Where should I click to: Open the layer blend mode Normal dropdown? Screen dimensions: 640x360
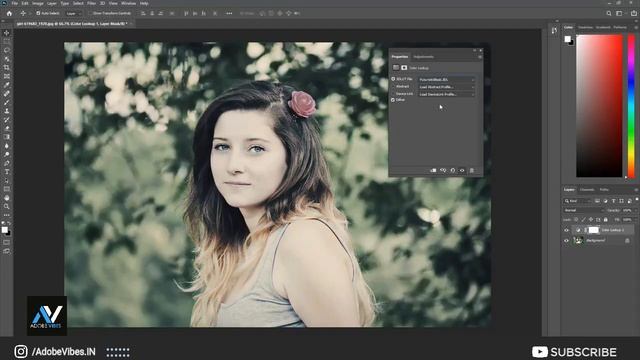583,210
